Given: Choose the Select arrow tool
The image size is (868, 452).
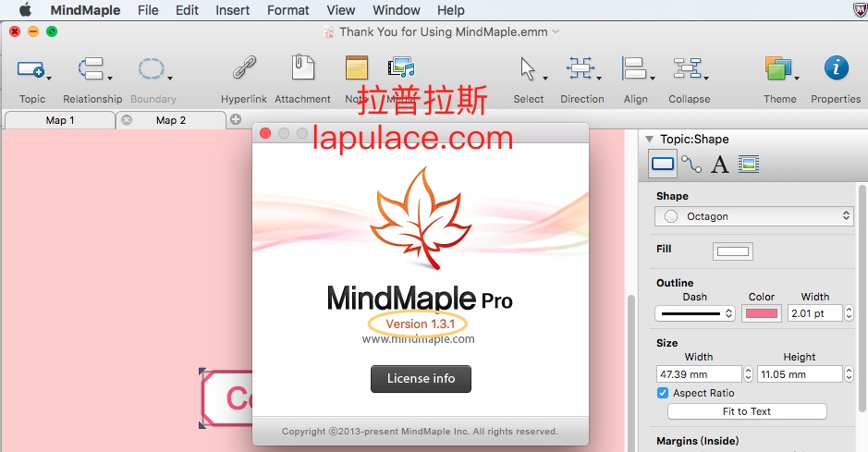Looking at the screenshot, I should point(527,68).
